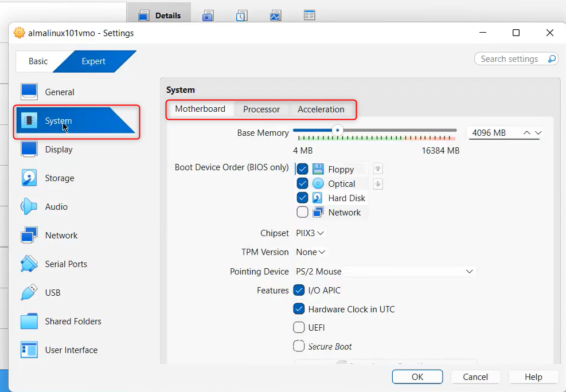The width and height of the screenshot is (566, 392).
Task: Select the USB label in the sidebar
Action: (x=53, y=292)
